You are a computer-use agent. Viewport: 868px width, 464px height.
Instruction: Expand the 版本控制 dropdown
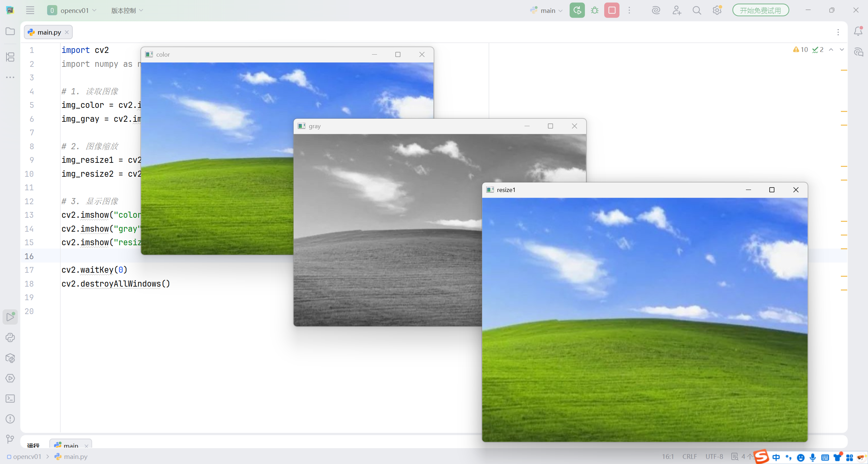(x=127, y=10)
